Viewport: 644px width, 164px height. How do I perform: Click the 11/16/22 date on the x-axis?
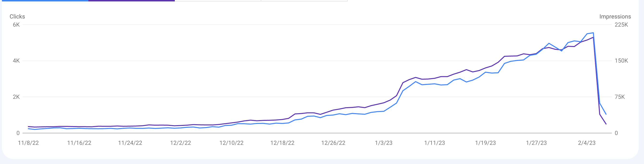pos(79,143)
